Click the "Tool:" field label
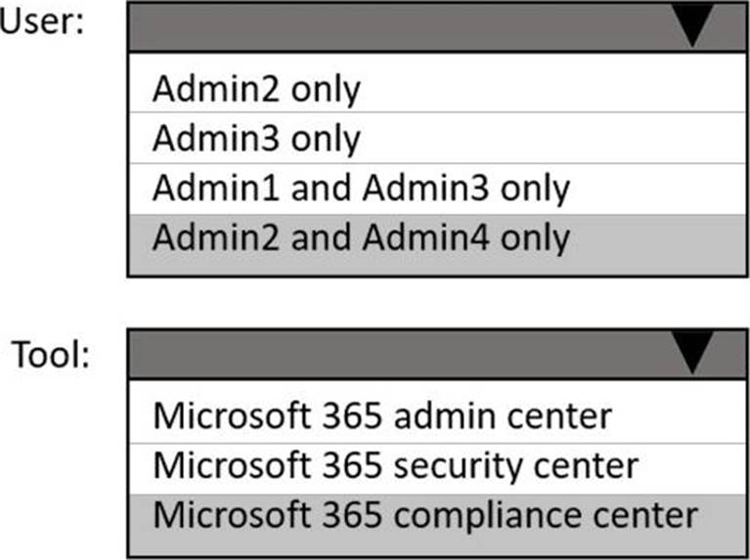Screen dimensions: 750x560 (52, 353)
